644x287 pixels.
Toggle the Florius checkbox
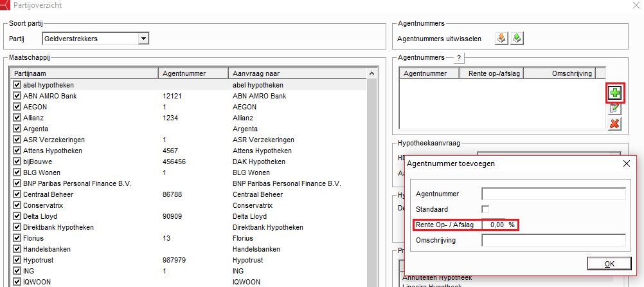[x=17, y=238]
